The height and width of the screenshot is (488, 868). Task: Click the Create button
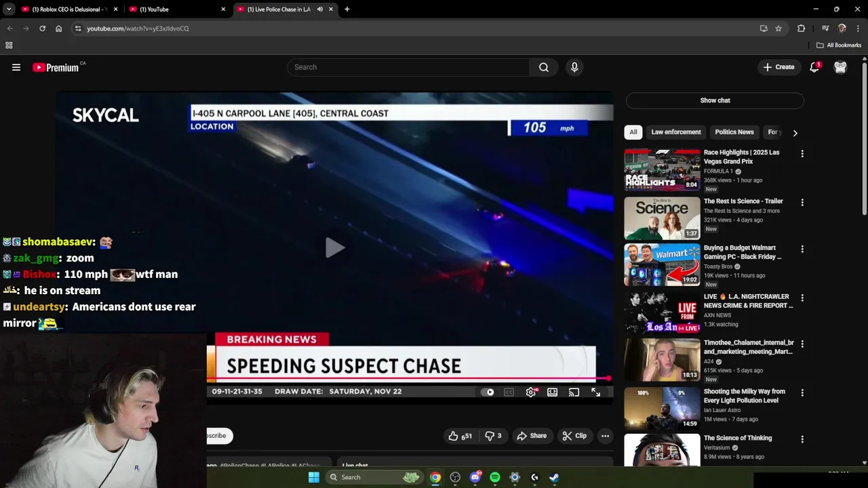pyautogui.click(x=778, y=67)
